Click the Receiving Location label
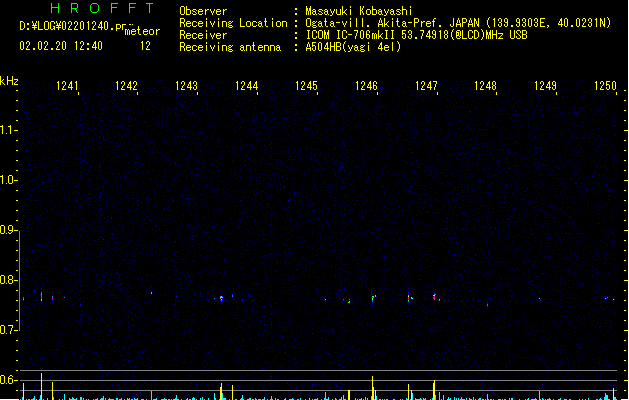 tap(233, 23)
